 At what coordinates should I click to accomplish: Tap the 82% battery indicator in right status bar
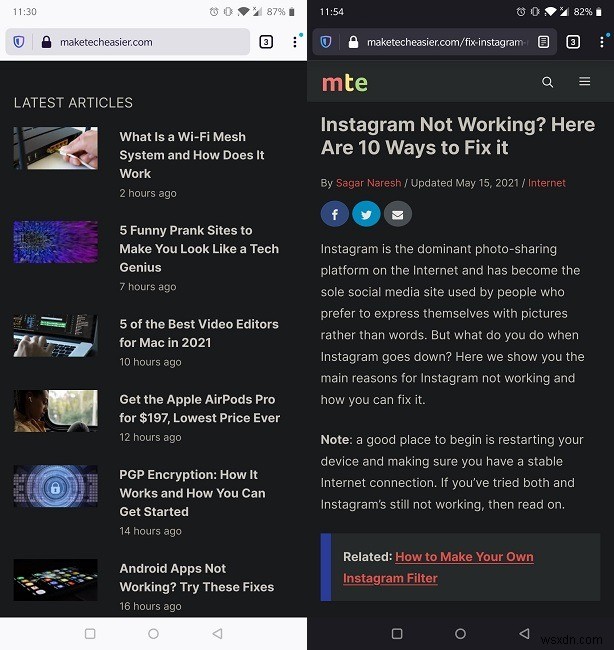click(587, 12)
